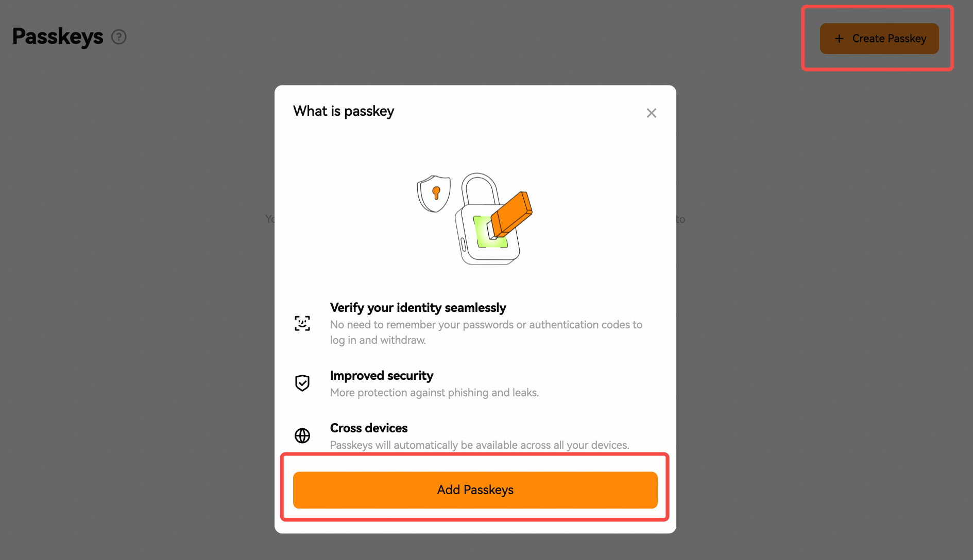Click the shield checkmark security icon
Viewport: 973px width, 560px height.
click(302, 383)
